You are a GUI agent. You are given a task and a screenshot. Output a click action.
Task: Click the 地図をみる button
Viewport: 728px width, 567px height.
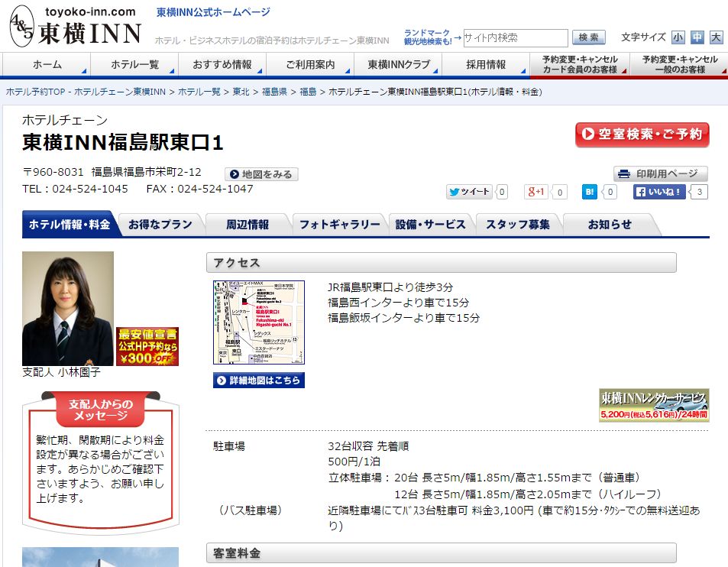click(x=261, y=174)
